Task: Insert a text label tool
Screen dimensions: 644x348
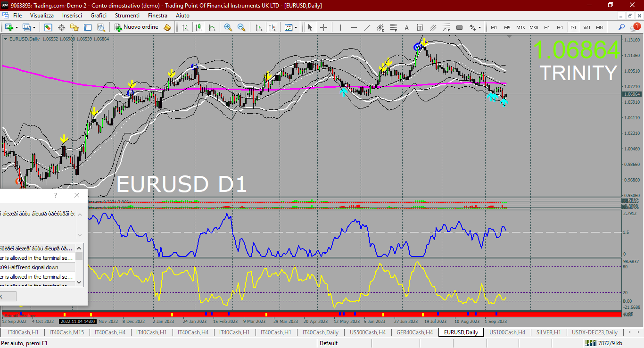Action: (x=420, y=27)
